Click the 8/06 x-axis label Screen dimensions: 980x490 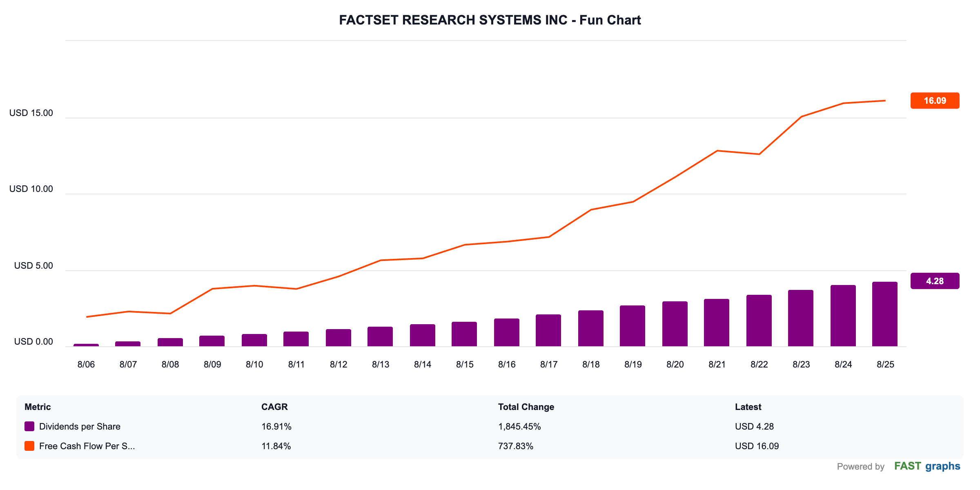[x=86, y=364]
